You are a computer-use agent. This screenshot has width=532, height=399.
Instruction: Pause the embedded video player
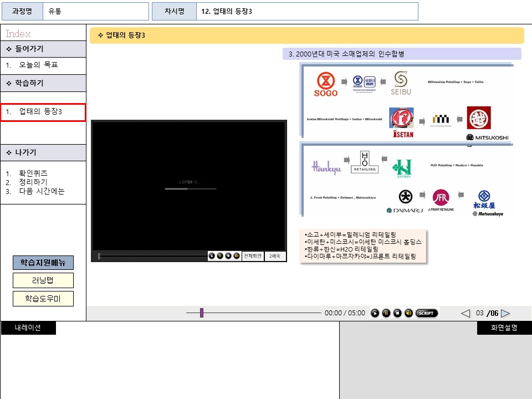[x=220, y=256]
